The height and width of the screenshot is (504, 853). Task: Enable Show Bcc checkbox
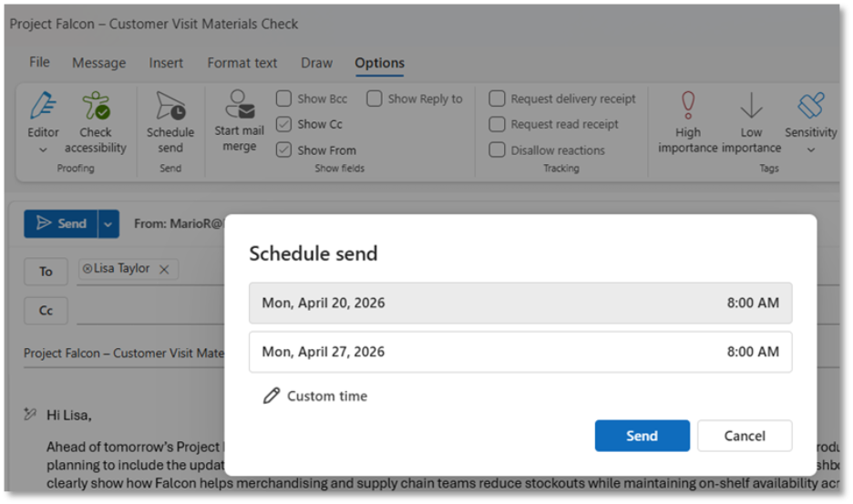pos(283,98)
